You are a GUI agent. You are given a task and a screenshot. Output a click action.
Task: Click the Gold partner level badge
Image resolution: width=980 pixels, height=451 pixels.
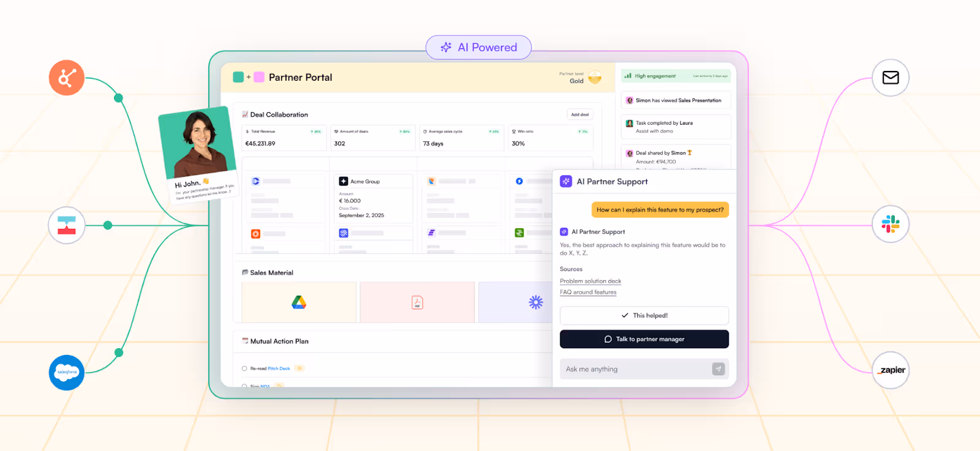point(594,77)
